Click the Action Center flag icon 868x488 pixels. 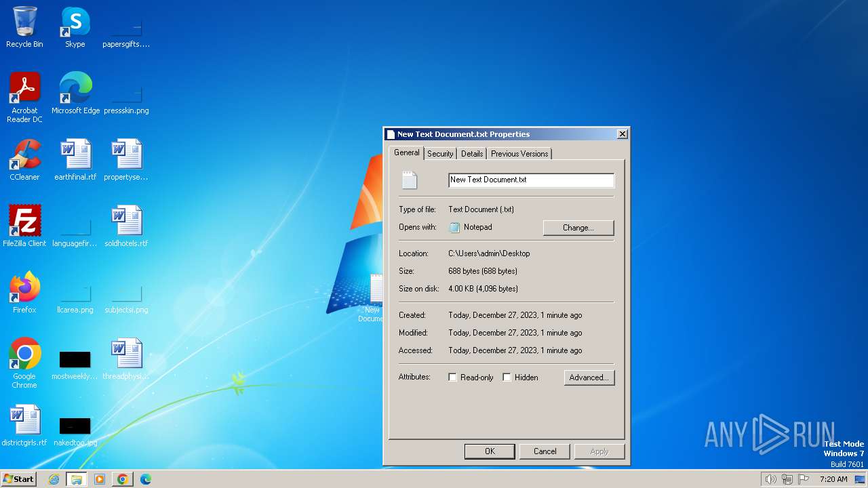tap(804, 479)
